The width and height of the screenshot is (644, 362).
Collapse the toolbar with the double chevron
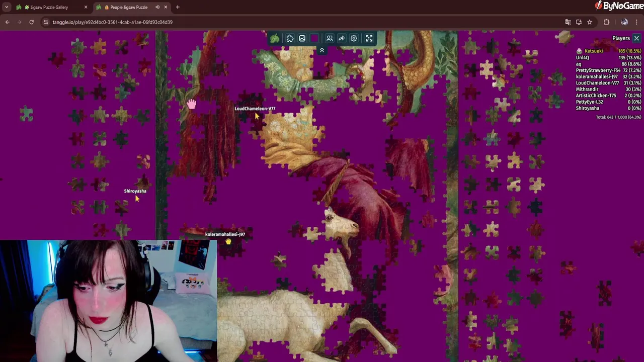pos(322,50)
